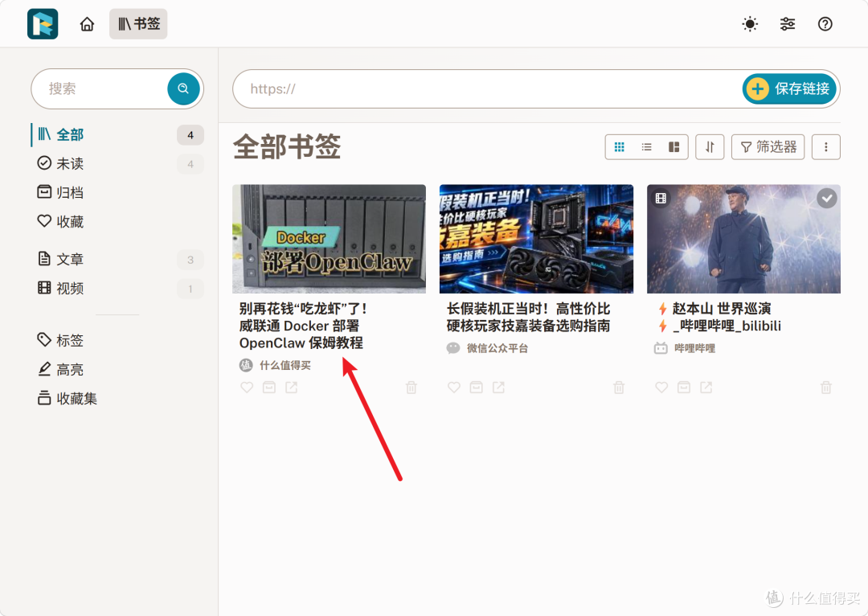This screenshot has height=616, width=868.
Task: Archive the 赵本山 世界巡演 bookmark
Action: [x=684, y=388]
